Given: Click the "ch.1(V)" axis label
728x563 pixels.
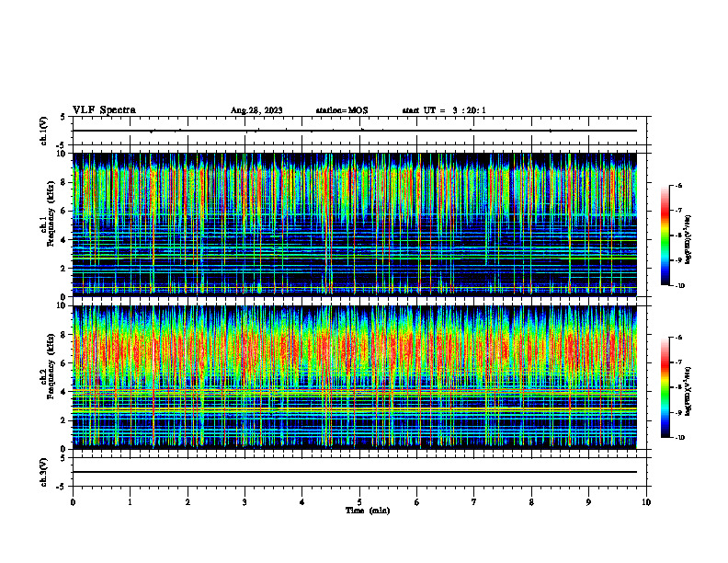Looking at the screenshot, I should 43,131.
